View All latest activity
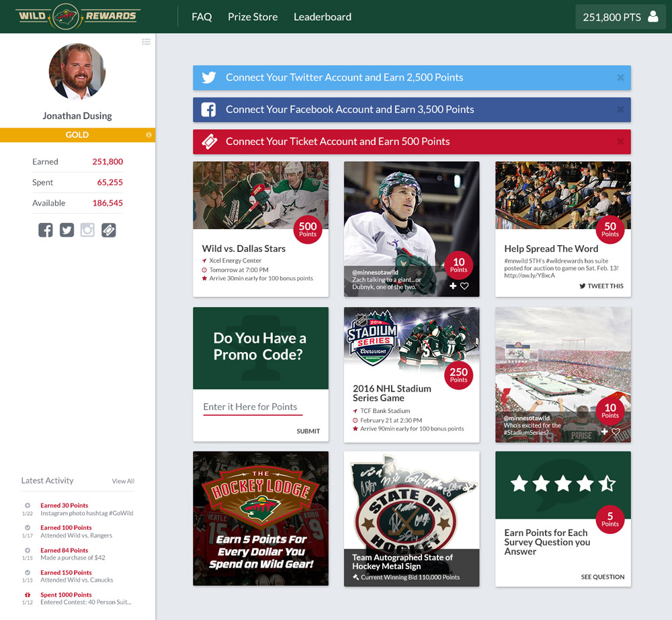Image resolution: width=672 pixels, height=620 pixels. (123, 481)
